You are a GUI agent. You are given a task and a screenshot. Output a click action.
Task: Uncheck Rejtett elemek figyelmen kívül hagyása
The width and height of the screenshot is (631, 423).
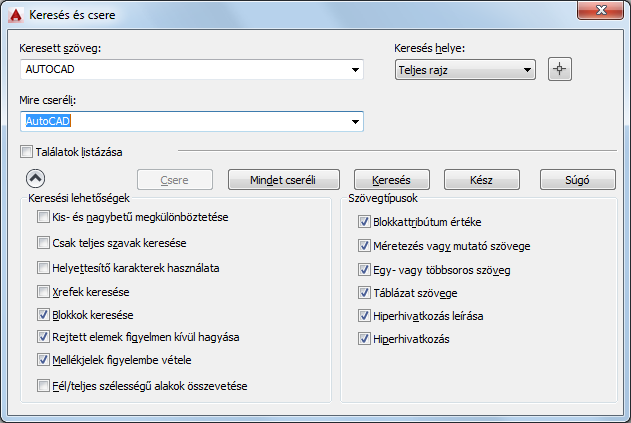43,336
